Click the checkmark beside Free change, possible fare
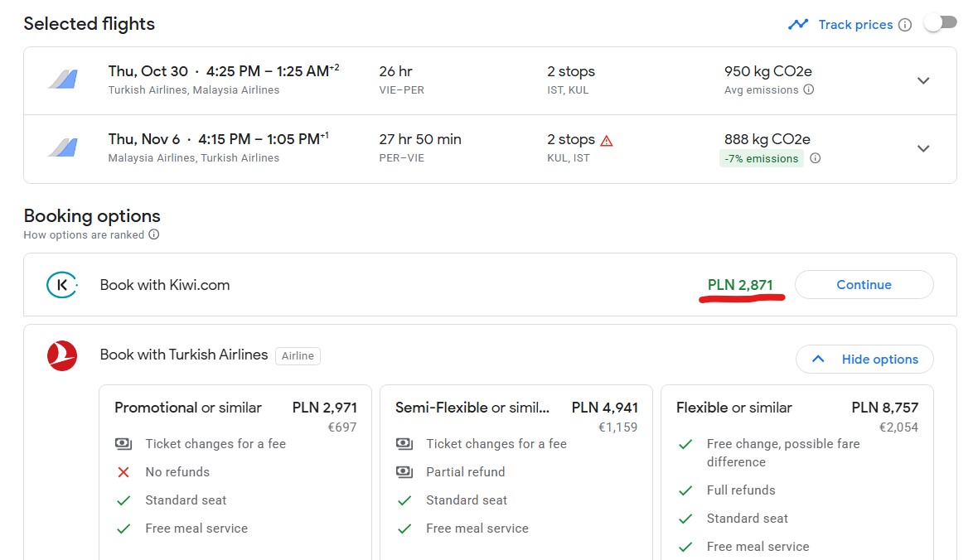Image resolution: width=978 pixels, height=560 pixels. click(x=685, y=445)
